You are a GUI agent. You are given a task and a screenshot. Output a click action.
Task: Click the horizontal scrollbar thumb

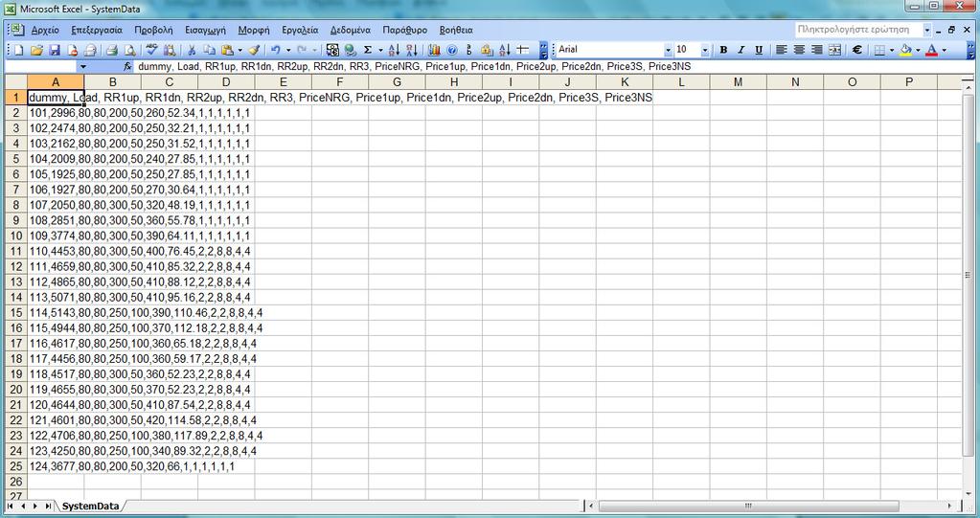[x=749, y=507]
